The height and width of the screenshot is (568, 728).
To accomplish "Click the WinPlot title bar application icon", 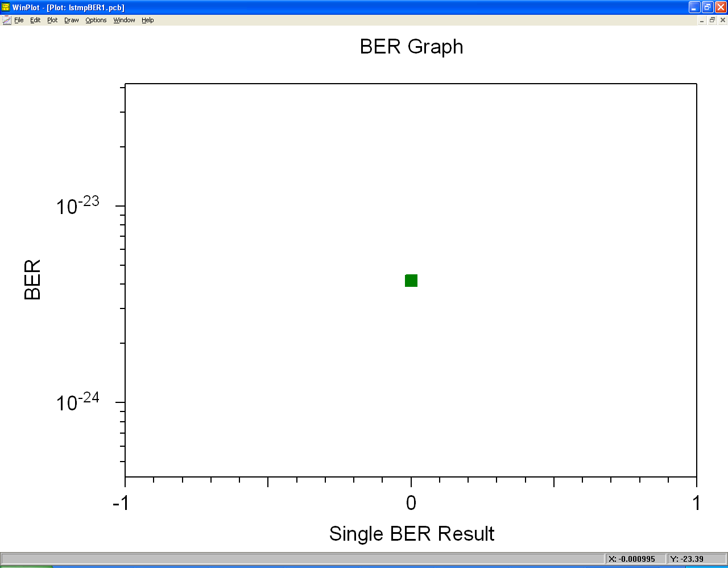I will tap(6, 7).
